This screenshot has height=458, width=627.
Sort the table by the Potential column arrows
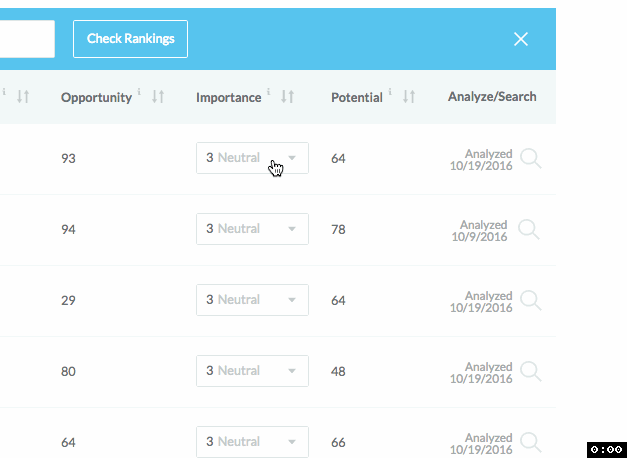409,96
